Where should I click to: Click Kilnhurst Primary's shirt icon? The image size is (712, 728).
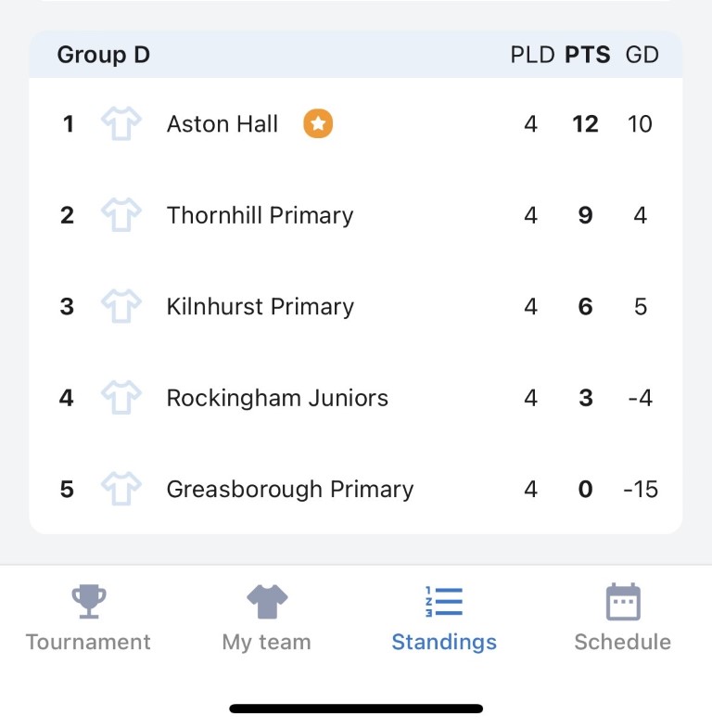[121, 306]
